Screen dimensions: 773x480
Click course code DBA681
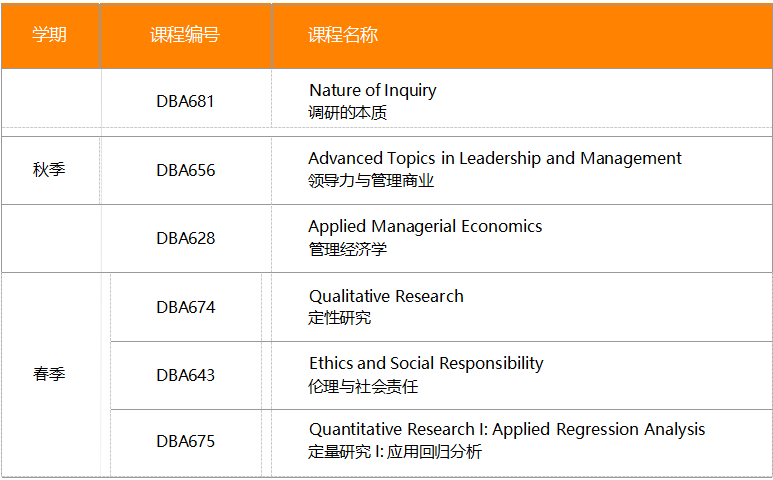(x=185, y=101)
